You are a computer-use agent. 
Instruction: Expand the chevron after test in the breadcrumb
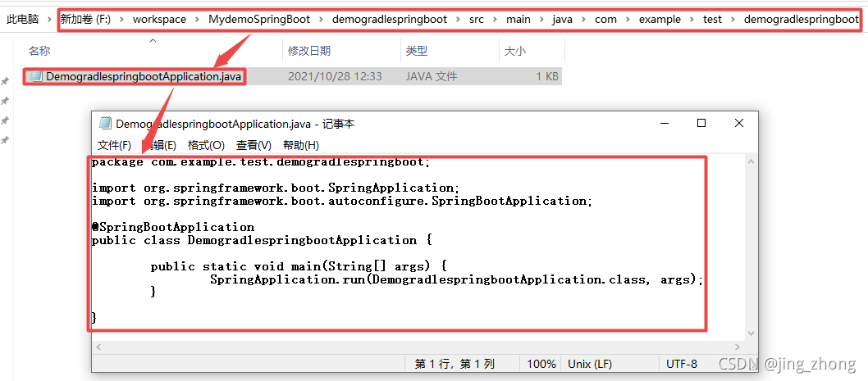coord(733,20)
